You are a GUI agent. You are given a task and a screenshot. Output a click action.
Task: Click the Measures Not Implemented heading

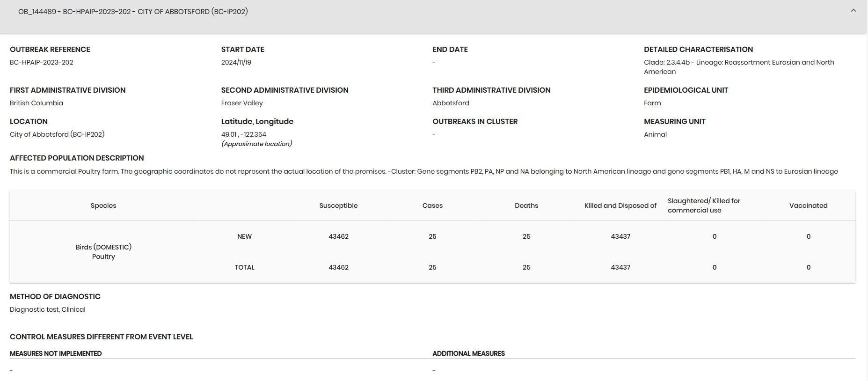coord(56,353)
